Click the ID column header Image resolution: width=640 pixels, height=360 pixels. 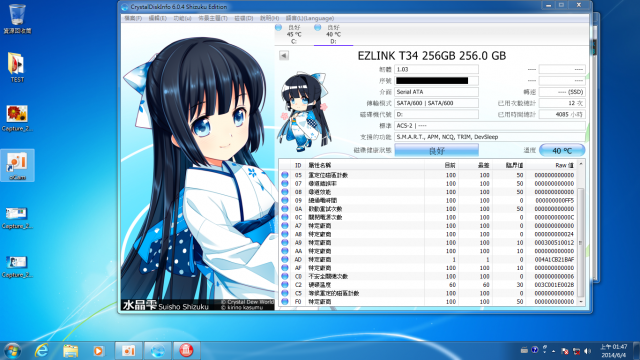point(298,165)
